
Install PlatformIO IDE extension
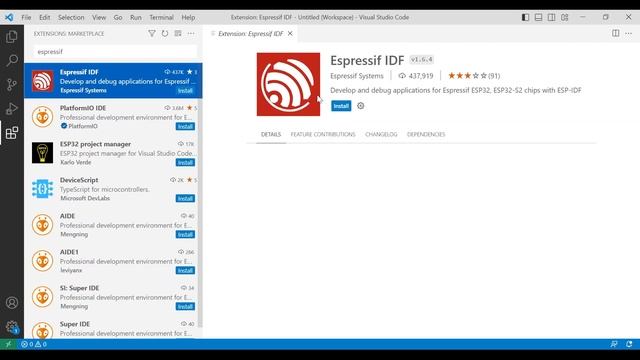(185, 127)
